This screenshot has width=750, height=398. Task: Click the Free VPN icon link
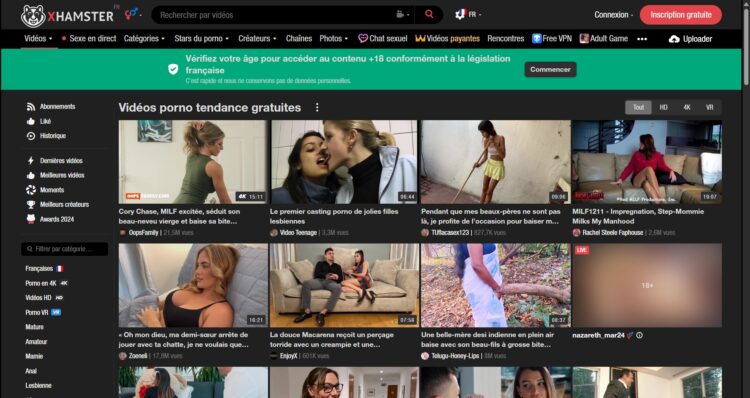tap(551, 38)
